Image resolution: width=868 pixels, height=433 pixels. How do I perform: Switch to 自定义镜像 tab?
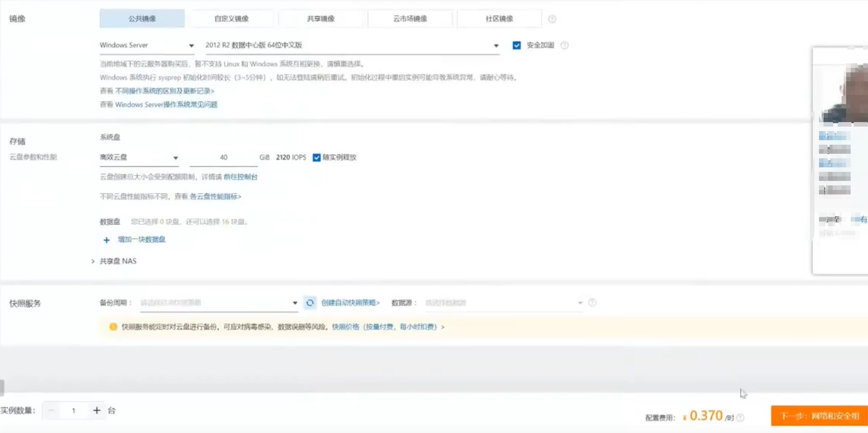[232, 19]
